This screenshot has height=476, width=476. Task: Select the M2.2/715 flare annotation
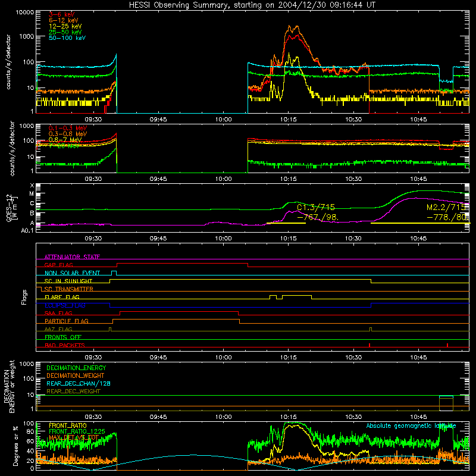pos(446,207)
